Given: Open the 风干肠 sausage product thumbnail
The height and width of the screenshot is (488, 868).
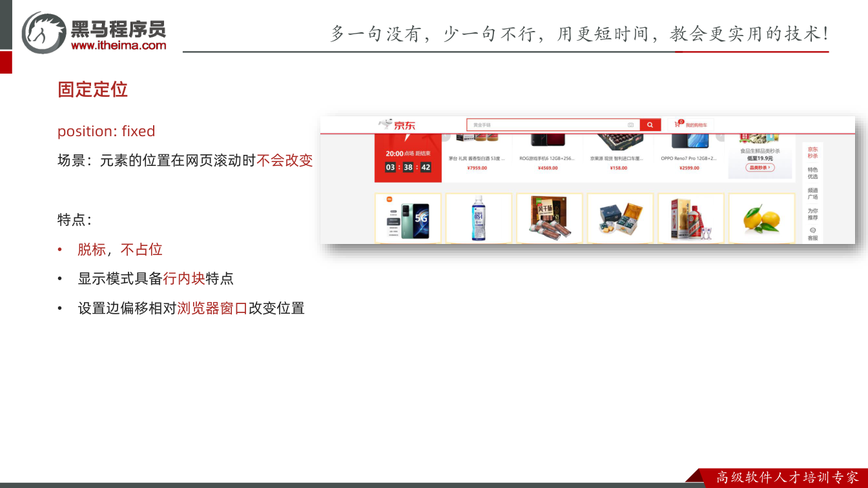Looking at the screenshot, I should [x=549, y=218].
